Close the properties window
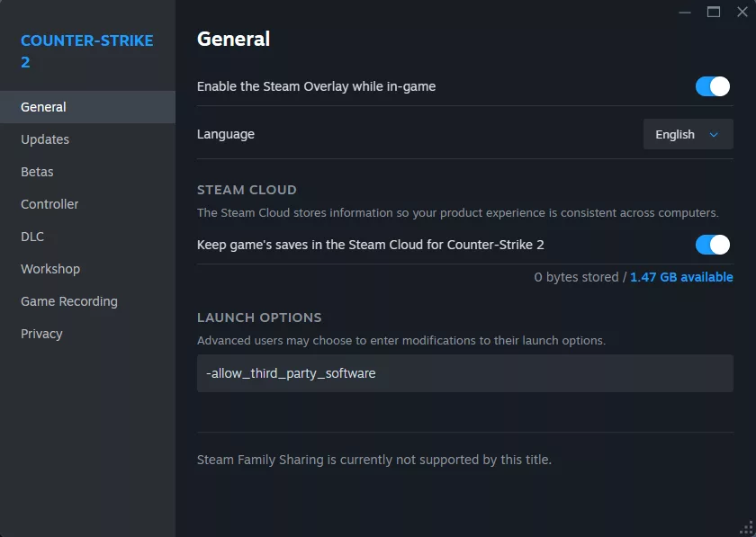 (x=742, y=12)
